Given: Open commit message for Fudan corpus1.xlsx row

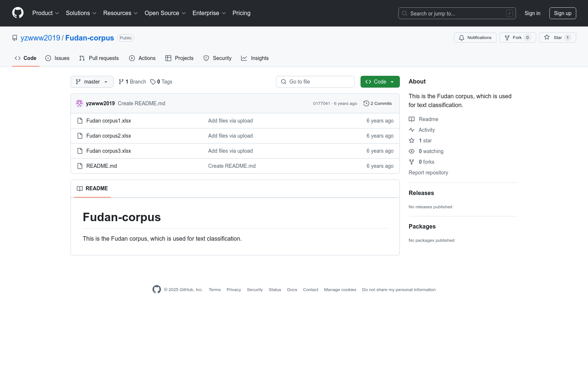Looking at the screenshot, I should (230, 121).
